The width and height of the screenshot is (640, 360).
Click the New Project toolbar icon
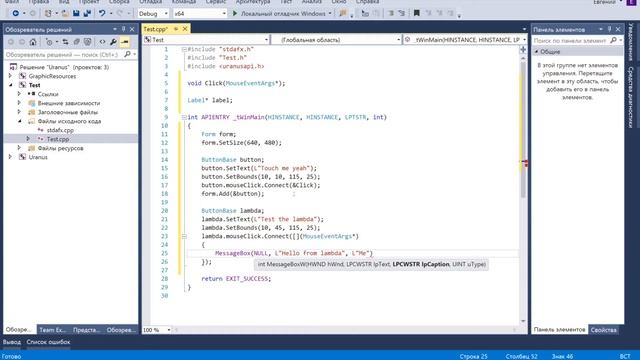(x=48, y=13)
